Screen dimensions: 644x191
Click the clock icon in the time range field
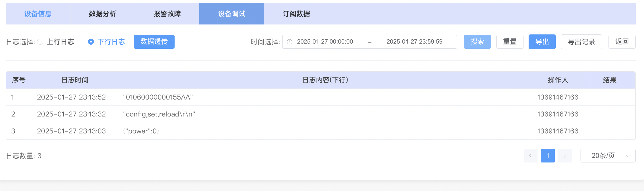[289, 42]
